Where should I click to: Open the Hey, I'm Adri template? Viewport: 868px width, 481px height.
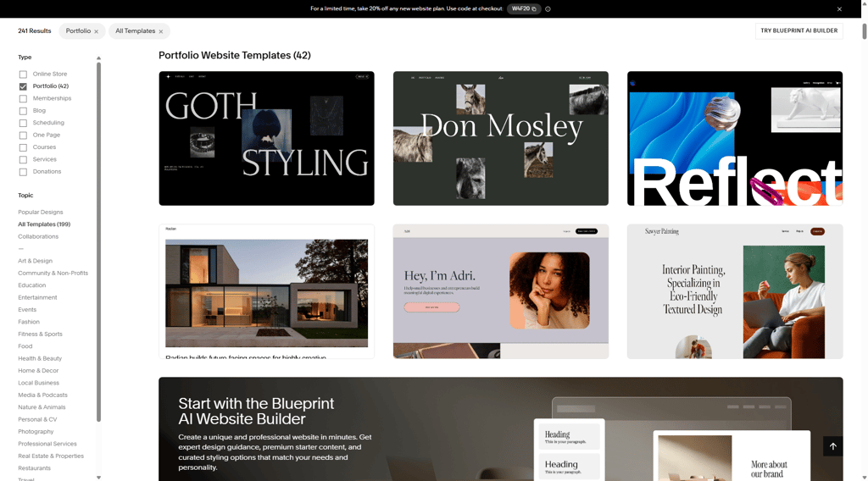click(500, 291)
